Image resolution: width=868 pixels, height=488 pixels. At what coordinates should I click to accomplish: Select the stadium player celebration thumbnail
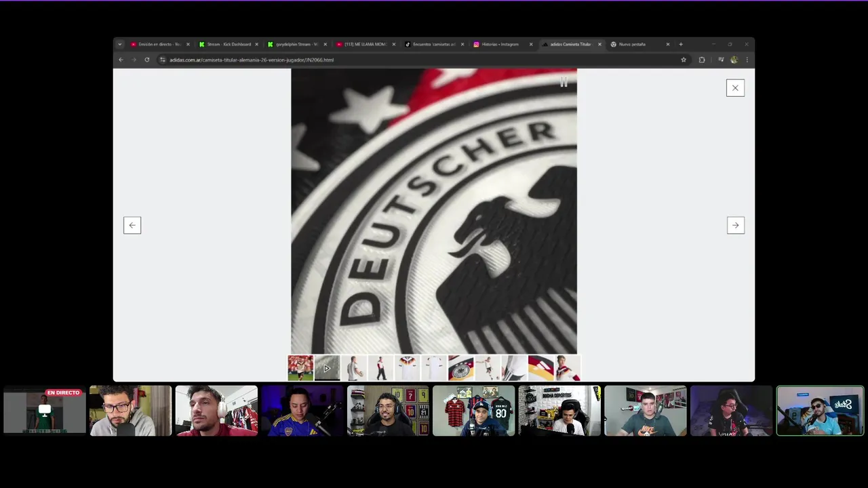[300, 368]
